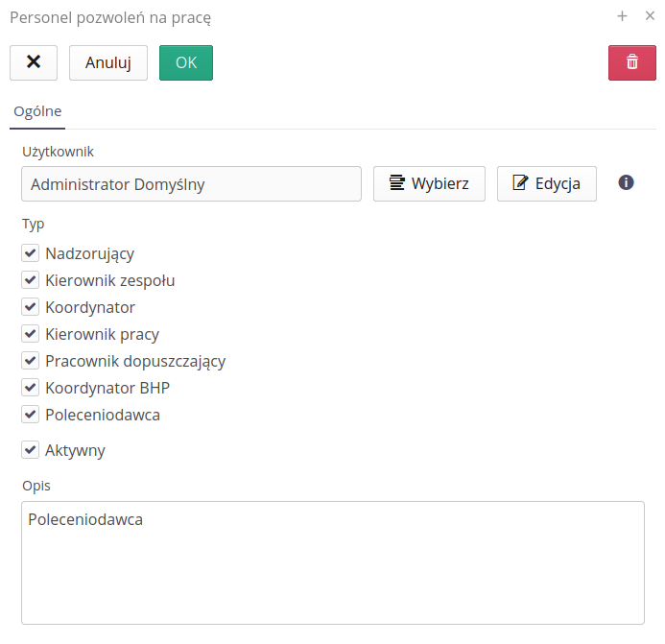Toggle the Kierownik pracy checkbox

(31, 334)
